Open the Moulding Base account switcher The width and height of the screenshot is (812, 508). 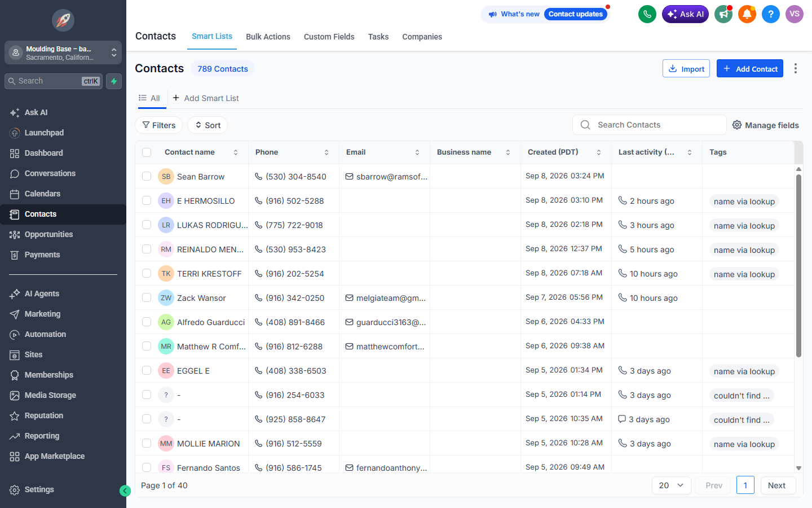pos(63,53)
